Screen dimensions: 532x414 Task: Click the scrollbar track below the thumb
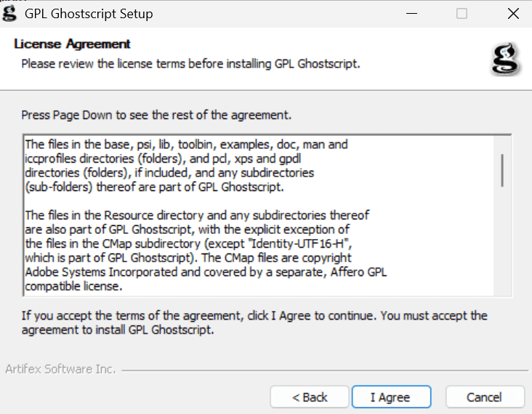(x=502, y=240)
